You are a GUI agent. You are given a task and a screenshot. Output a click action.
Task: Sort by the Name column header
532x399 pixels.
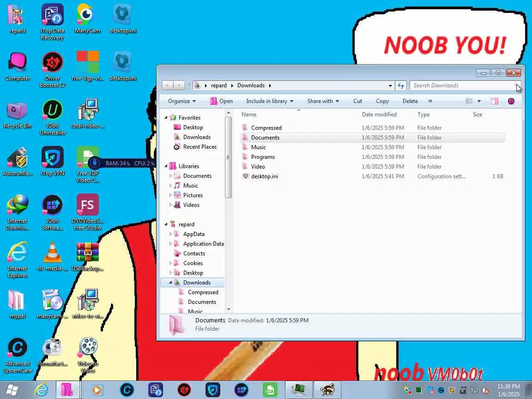click(x=299, y=115)
